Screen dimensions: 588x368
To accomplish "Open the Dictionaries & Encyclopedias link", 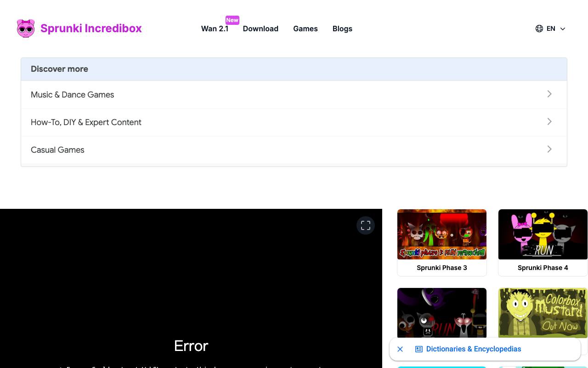I will click(x=474, y=349).
